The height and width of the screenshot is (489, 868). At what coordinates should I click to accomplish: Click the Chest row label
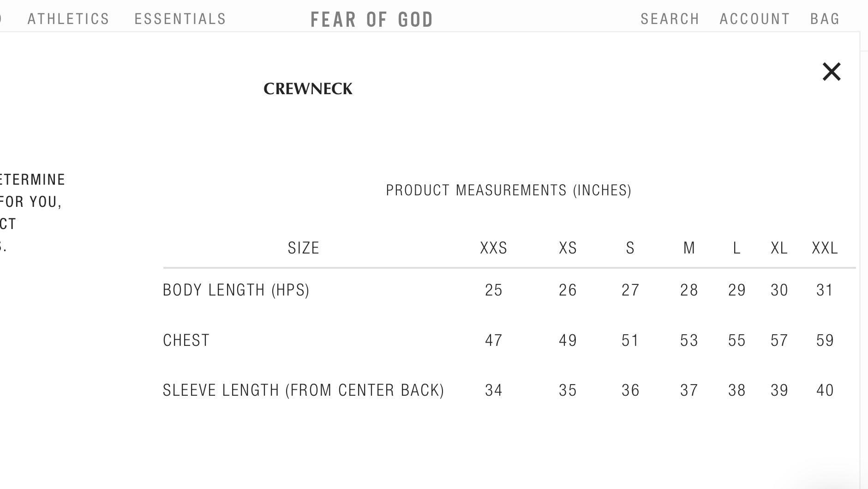pyautogui.click(x=186, y=340)
